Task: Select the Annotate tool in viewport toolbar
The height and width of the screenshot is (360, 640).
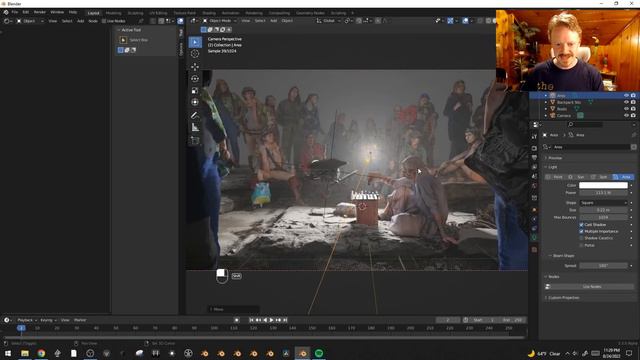Action: tap(195, 115)
